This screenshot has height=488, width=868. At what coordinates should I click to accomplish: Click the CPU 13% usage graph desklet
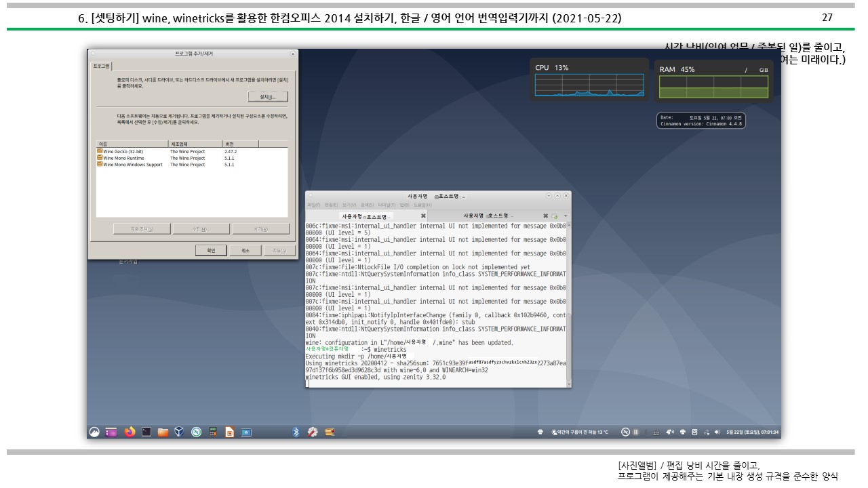589,79
